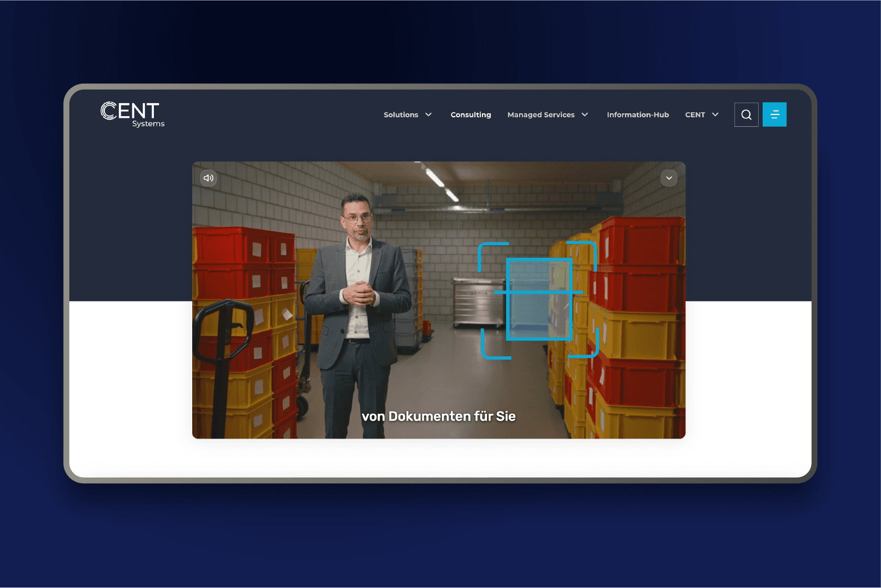Open the Managed Services dropdown
881x588 pixels.
(x=547, y=114)
